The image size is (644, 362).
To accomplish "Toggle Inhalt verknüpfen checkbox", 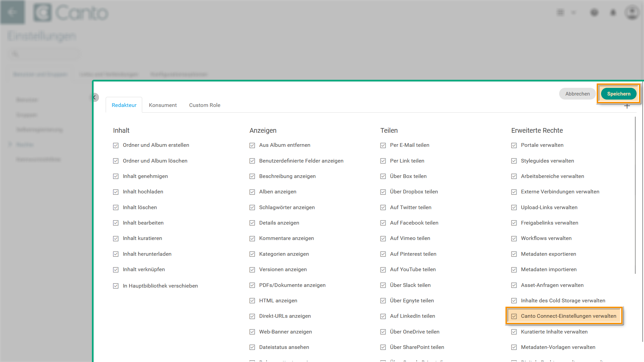I will (x=116, y=270).
